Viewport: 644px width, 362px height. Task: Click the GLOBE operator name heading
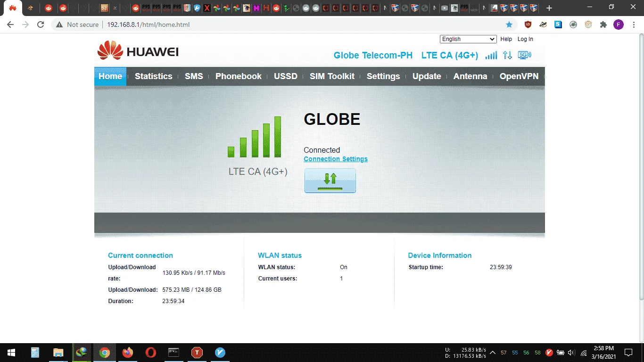click(x=332, y=120)
